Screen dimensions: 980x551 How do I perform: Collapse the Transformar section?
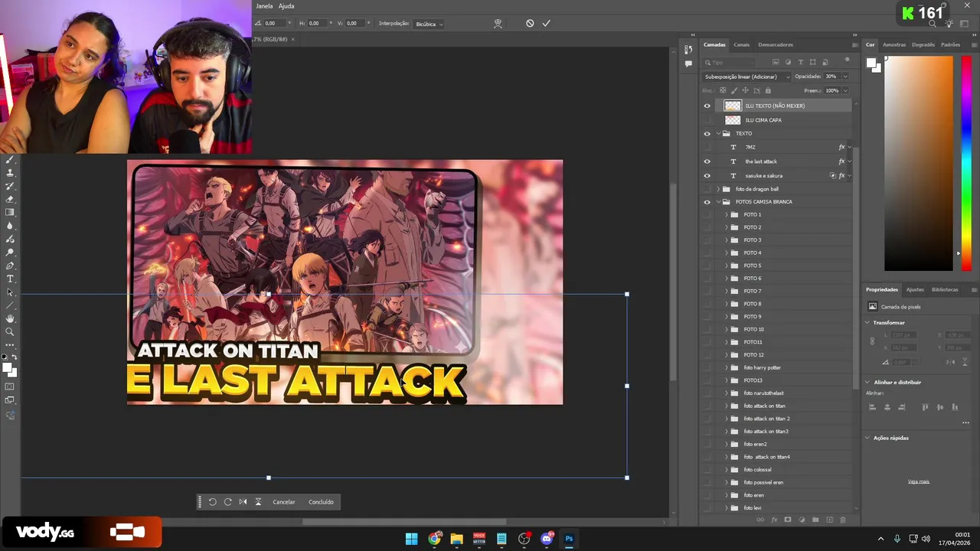pyautogui.click(x=867, y=322)
